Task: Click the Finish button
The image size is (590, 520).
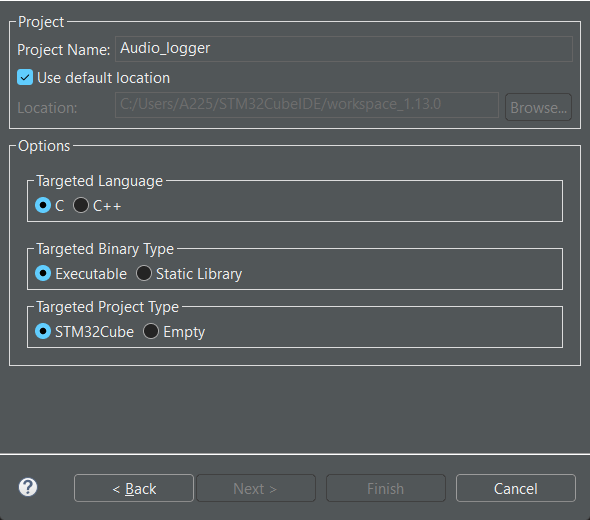Action: coord(386,488)
